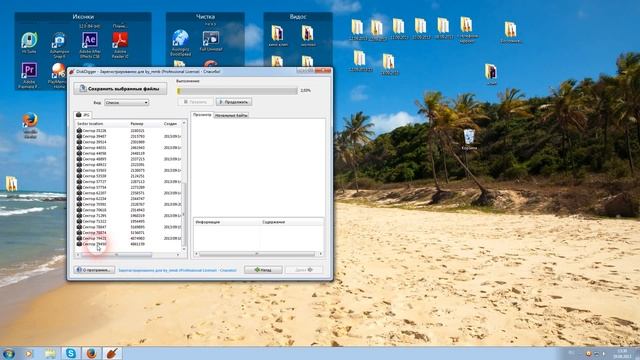The height and width of the screenshot is (360, 640).
Task: Select the row Сектор 70591
Action: coord(129,204)
